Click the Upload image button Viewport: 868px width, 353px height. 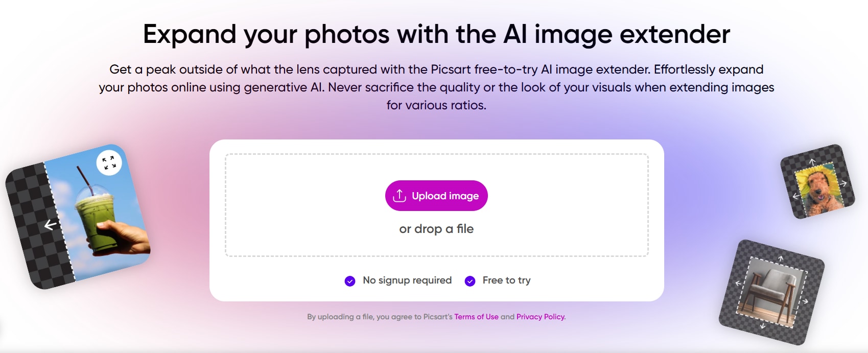coord(436,195)
